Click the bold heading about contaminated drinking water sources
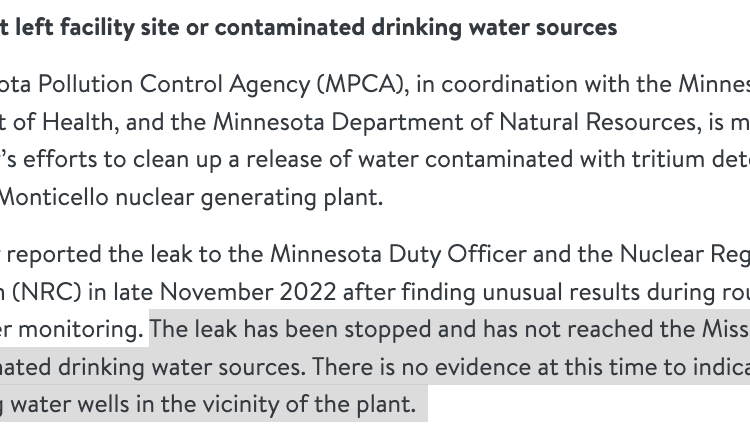Image resolution: width=750 pixels, height=443 pixels. click(308, 27)
